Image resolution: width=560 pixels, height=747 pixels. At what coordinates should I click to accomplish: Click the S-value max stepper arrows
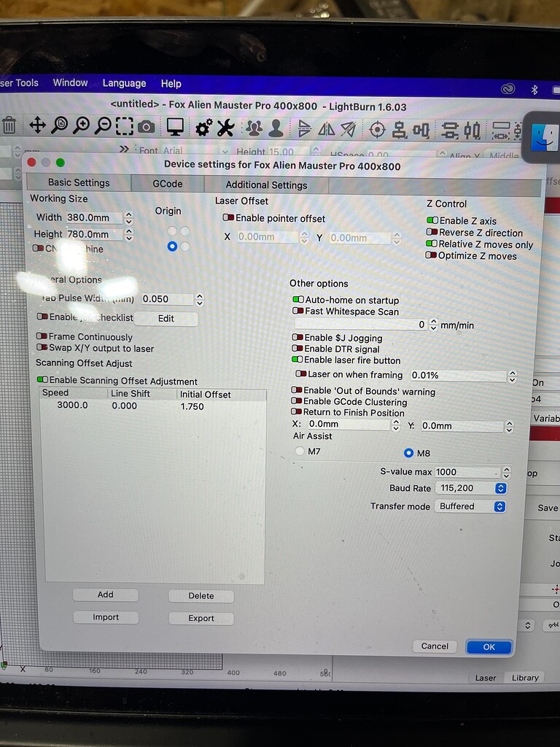(x=507, y=472)
